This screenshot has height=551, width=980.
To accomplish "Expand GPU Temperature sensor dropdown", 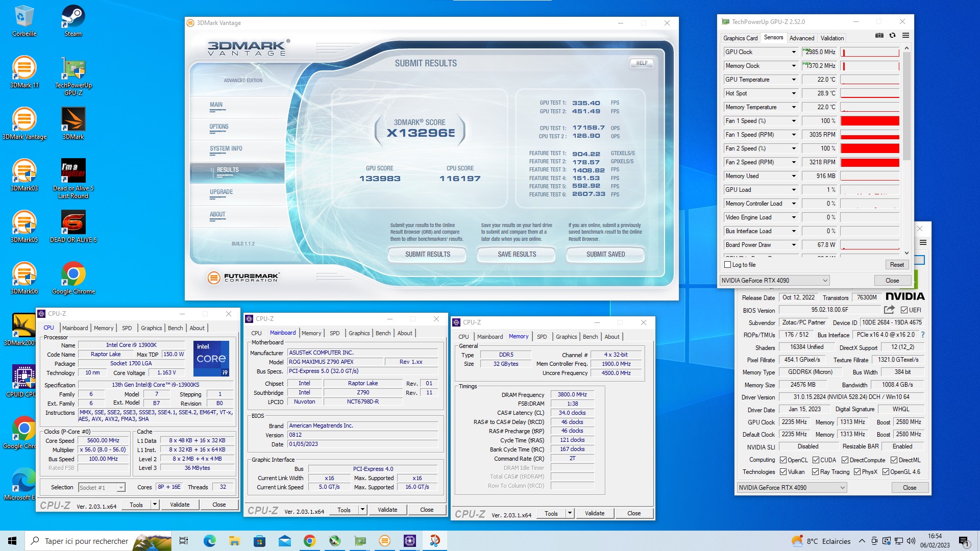I will tap(794, 80).
